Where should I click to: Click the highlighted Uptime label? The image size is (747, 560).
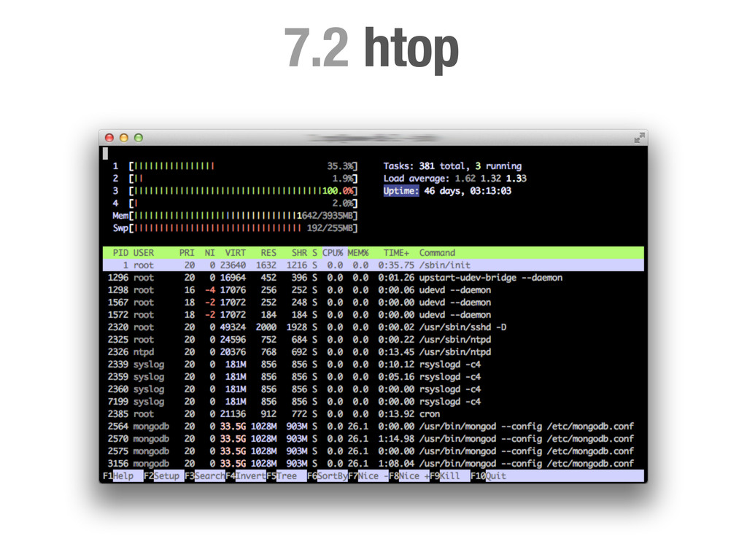[x=401, y=191]
